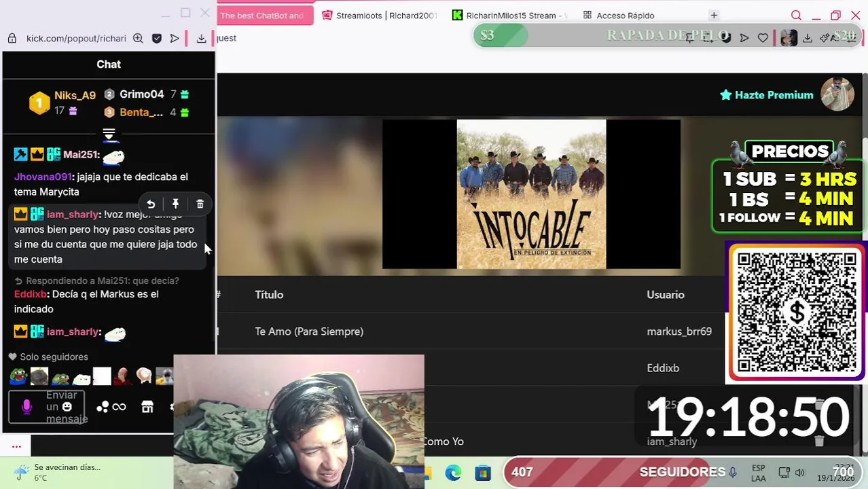868x489 pixels.
Task: Open the weather widget showing 6°C
Action: pyautogui.click(x=58, y=473)
